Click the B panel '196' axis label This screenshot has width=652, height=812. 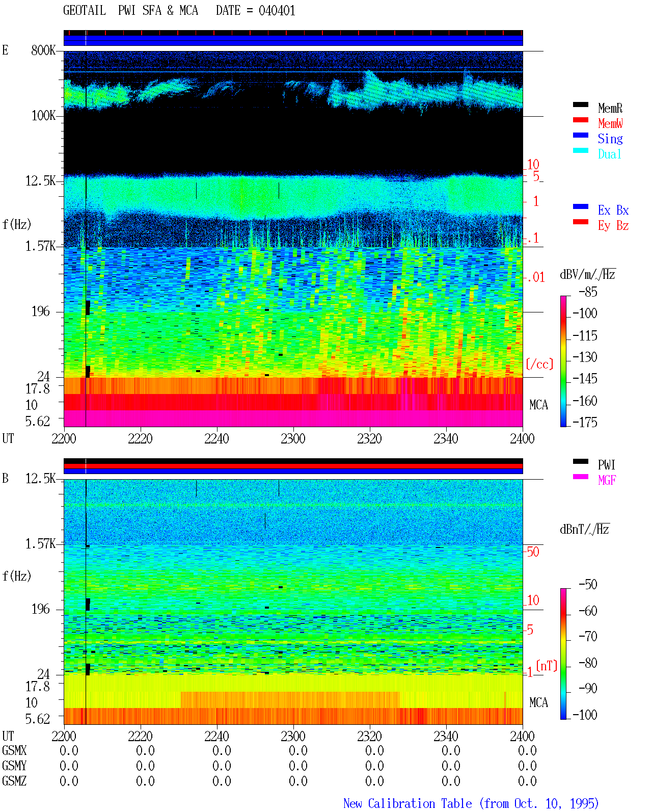click(41, 609)
